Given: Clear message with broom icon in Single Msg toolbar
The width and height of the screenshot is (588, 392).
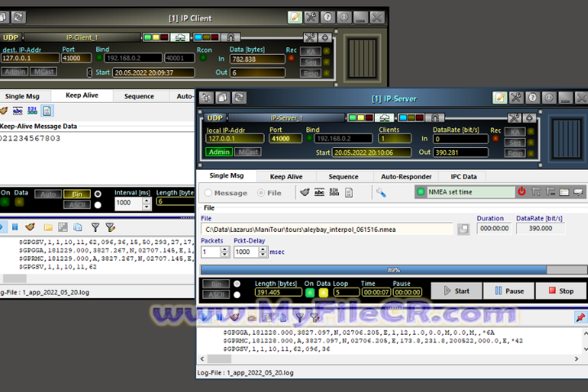Looking at the screenshot, I should [305, 193].
